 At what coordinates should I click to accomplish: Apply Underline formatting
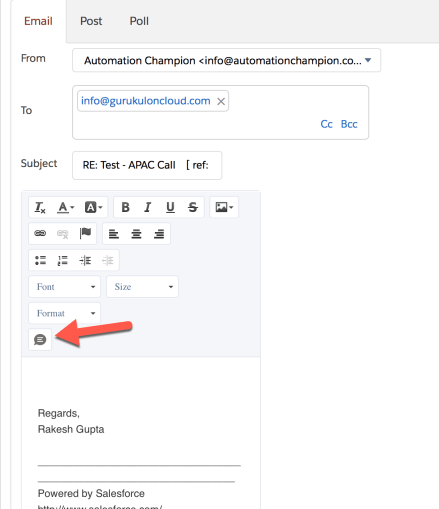[x=170, y=207]
